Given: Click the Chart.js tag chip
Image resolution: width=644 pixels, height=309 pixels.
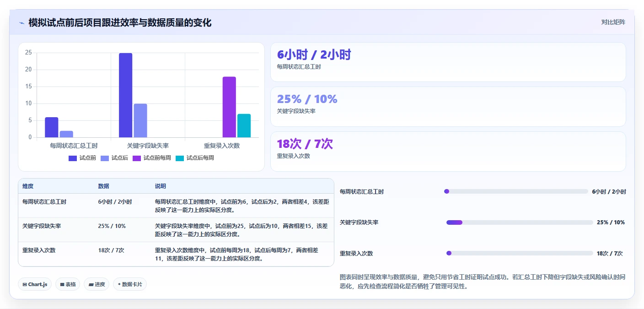Looking at the screenshot, I should pyautogui.click(x=35, y=284).
